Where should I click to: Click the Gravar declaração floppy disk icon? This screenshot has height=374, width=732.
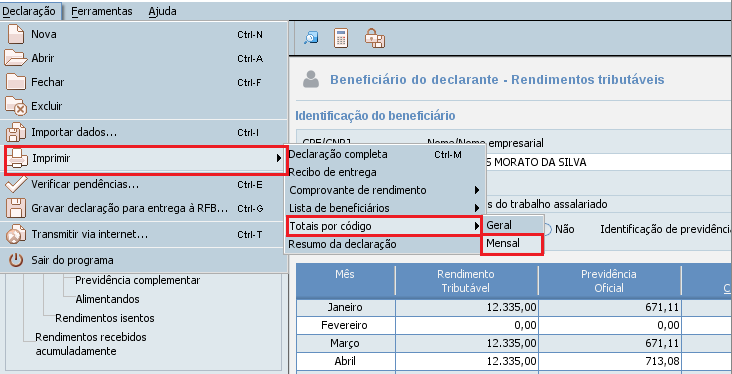pos(15,208)
